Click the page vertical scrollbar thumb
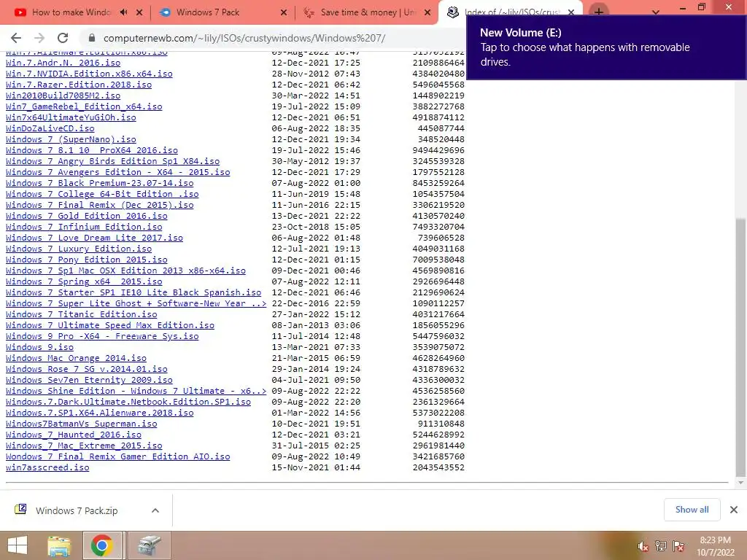The height and width of the screenshot is (560, 747). 740,347
